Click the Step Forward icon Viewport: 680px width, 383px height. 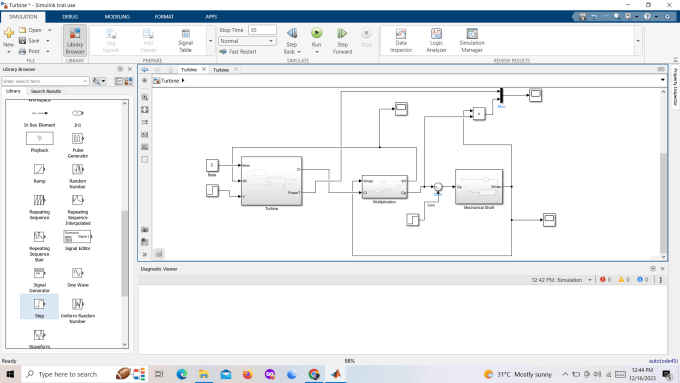pyautogui.click(x=342, y=33)
